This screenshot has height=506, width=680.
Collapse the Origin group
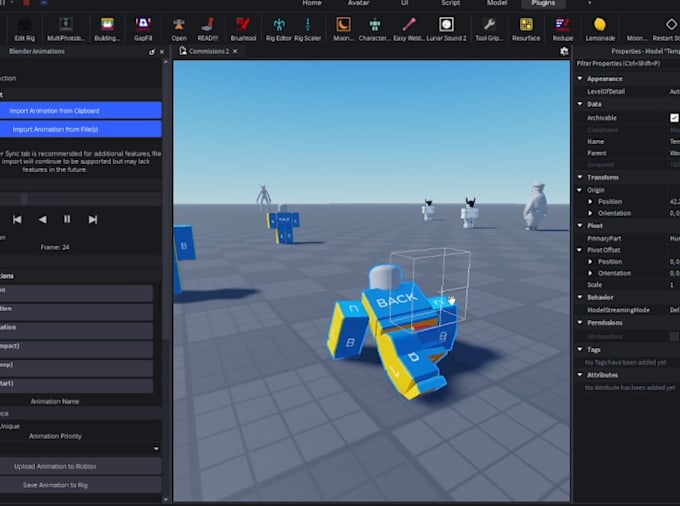[x=580, y=190]
